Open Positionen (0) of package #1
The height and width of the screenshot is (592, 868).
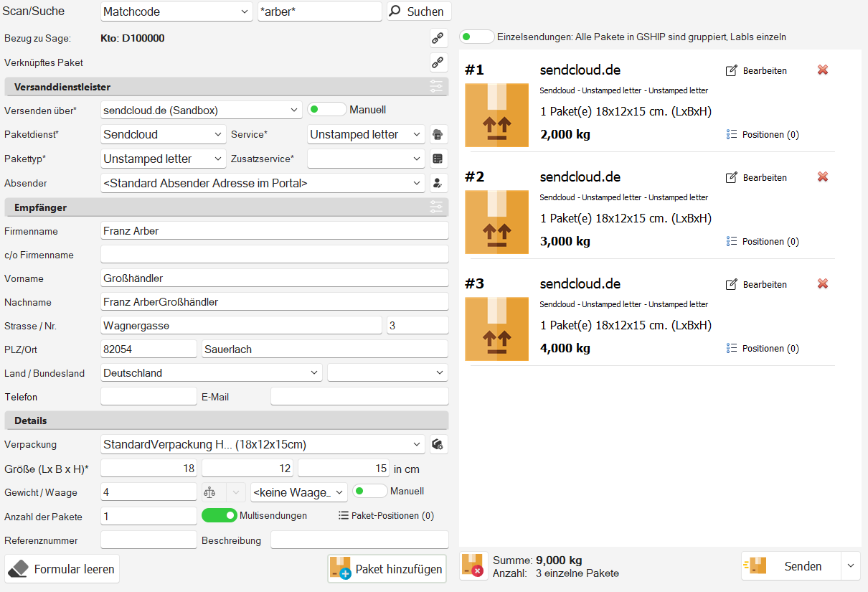click(763, 134)
